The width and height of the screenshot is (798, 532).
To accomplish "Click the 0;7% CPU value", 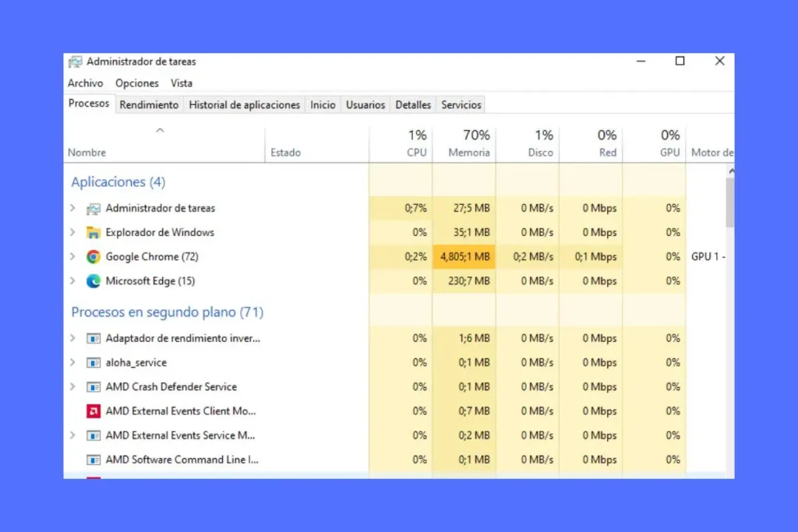I will click(x=416, y=208).
